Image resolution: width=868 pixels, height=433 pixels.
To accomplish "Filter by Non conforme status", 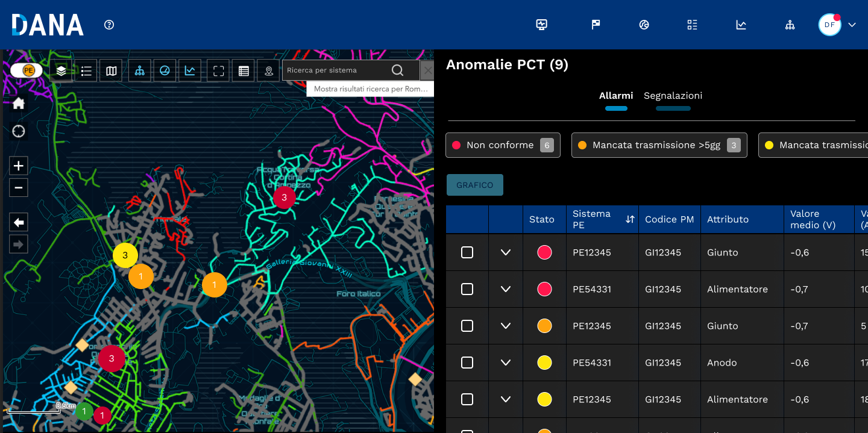I will coord(503,145).
